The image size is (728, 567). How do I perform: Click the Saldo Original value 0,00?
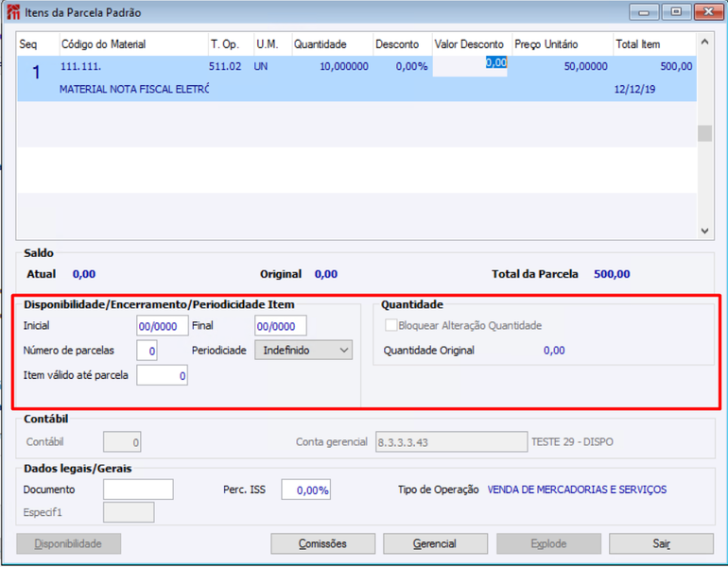[326, 274]
